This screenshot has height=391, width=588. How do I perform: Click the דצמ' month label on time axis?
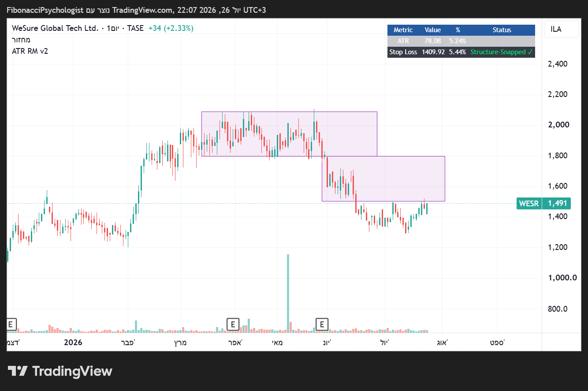[13, 343]
